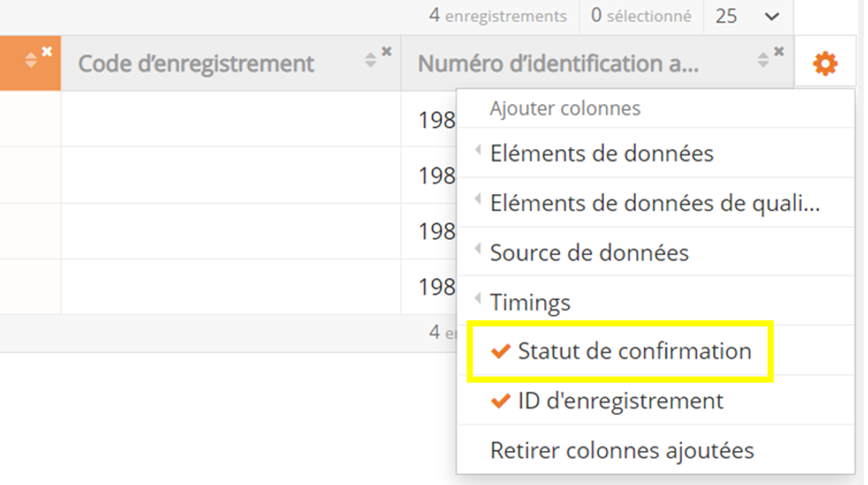Open the Timings submenu

[530, 302]
